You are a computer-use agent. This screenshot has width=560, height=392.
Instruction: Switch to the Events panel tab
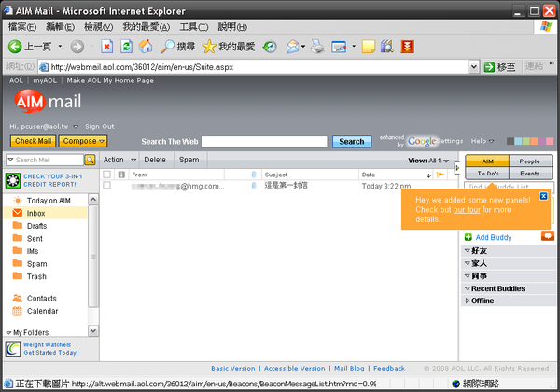tap(530, 174)
